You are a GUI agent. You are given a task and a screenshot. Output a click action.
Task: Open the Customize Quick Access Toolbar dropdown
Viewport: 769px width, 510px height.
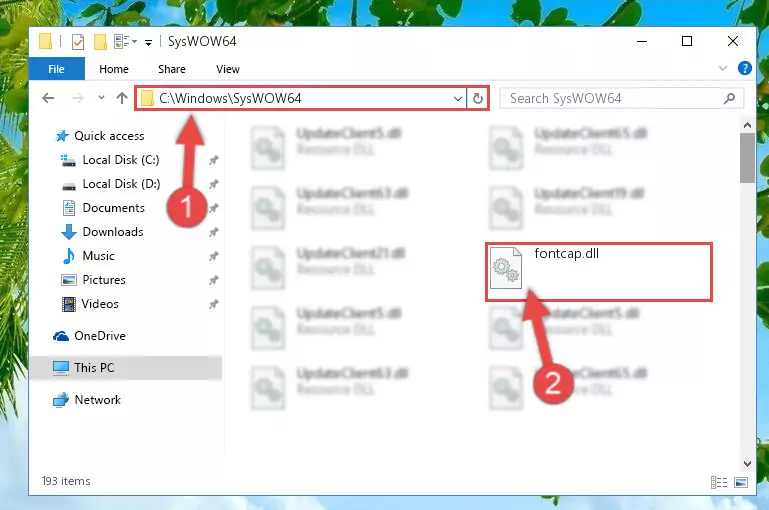(x=148, y=43)
